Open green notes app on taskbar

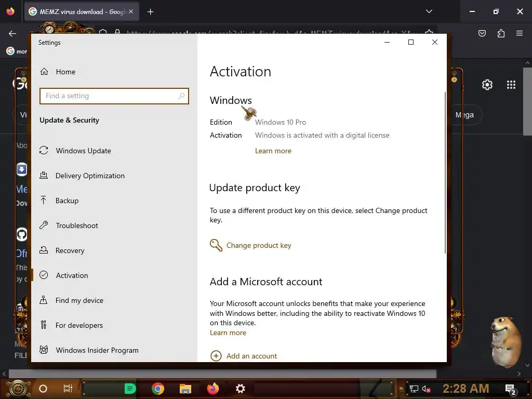(130, 389)
